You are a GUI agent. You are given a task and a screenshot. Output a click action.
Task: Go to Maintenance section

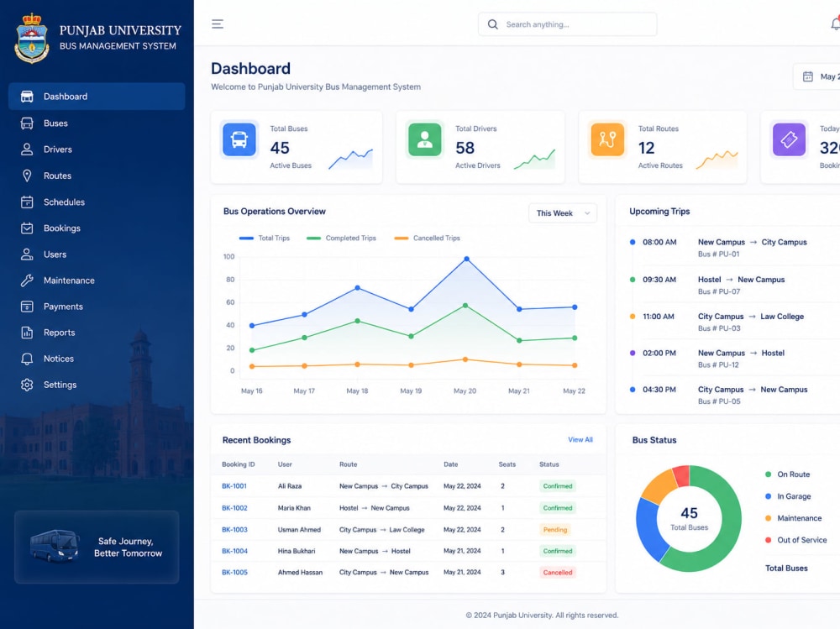pos(97,280)
